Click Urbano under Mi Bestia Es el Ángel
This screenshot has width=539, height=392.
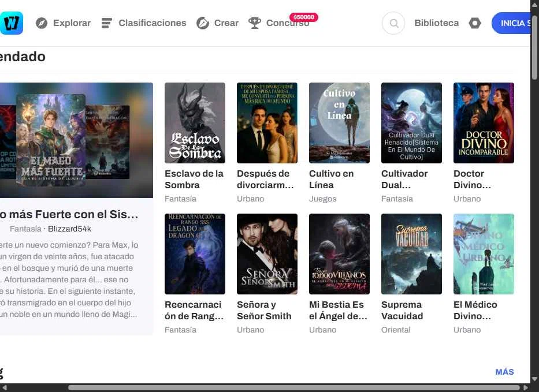323,330
